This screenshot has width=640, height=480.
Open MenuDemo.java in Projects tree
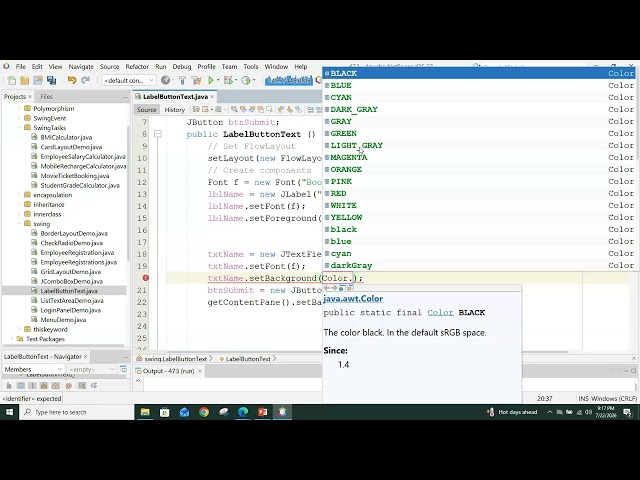tap(63, 320)
